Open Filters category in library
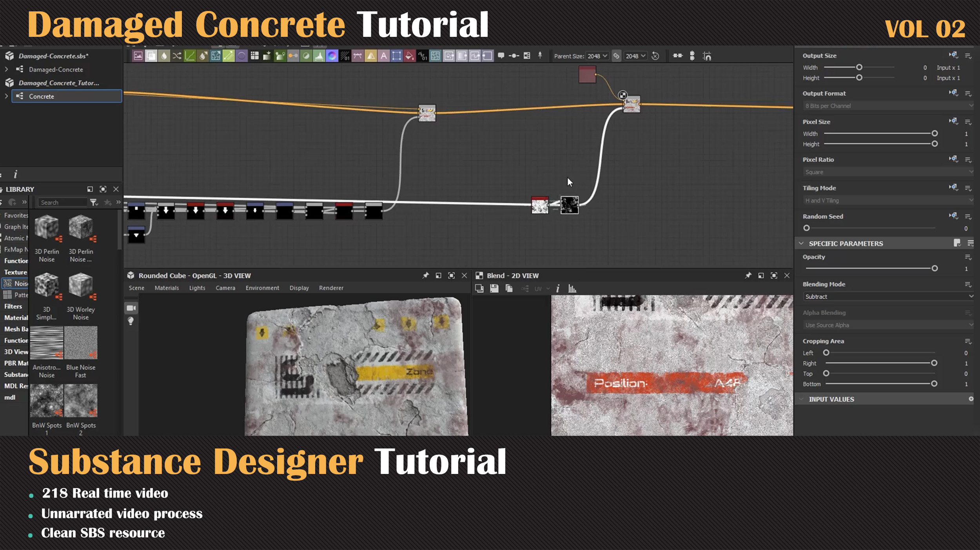The height and width of the screenshot is (550, 980). [13, 307]
